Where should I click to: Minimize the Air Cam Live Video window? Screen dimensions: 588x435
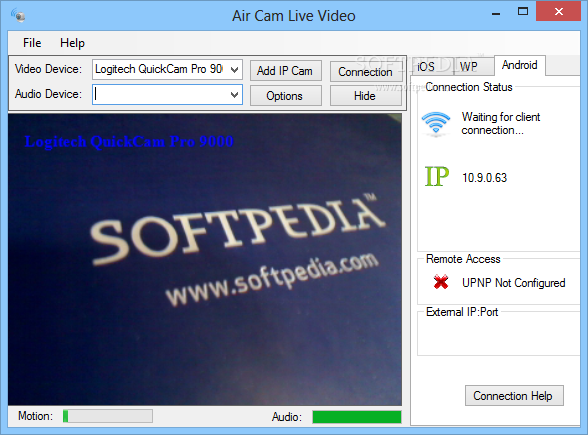tap(496, 14)
